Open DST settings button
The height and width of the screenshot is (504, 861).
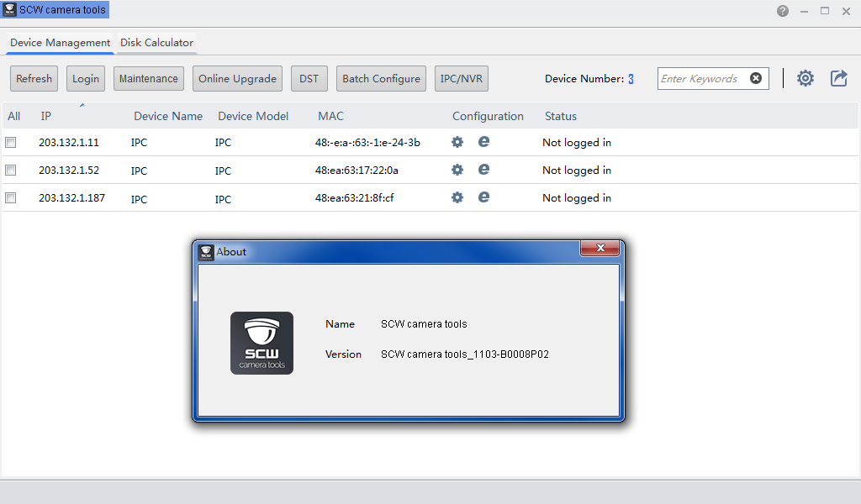tap(309, 78)
